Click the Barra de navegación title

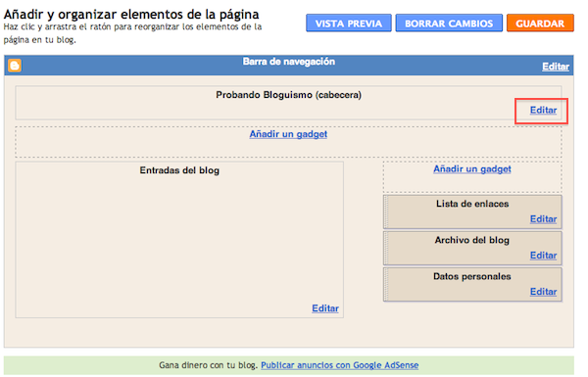coord(288,62)
